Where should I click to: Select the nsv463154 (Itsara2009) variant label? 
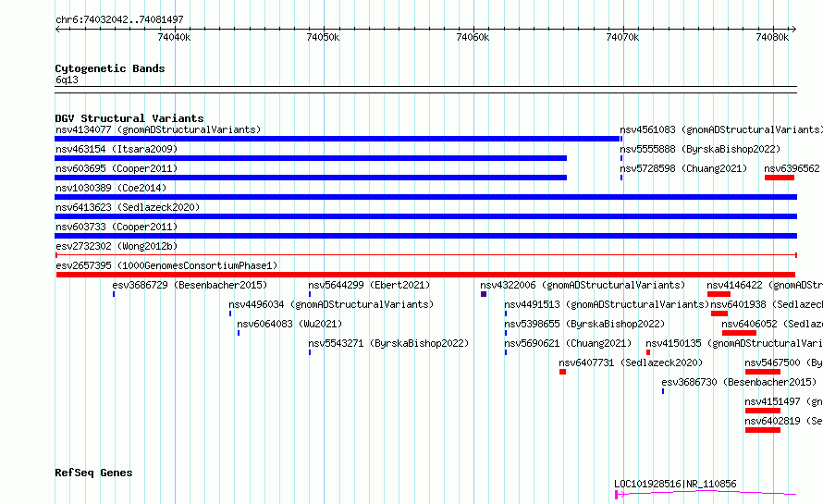tap(117, 149)
